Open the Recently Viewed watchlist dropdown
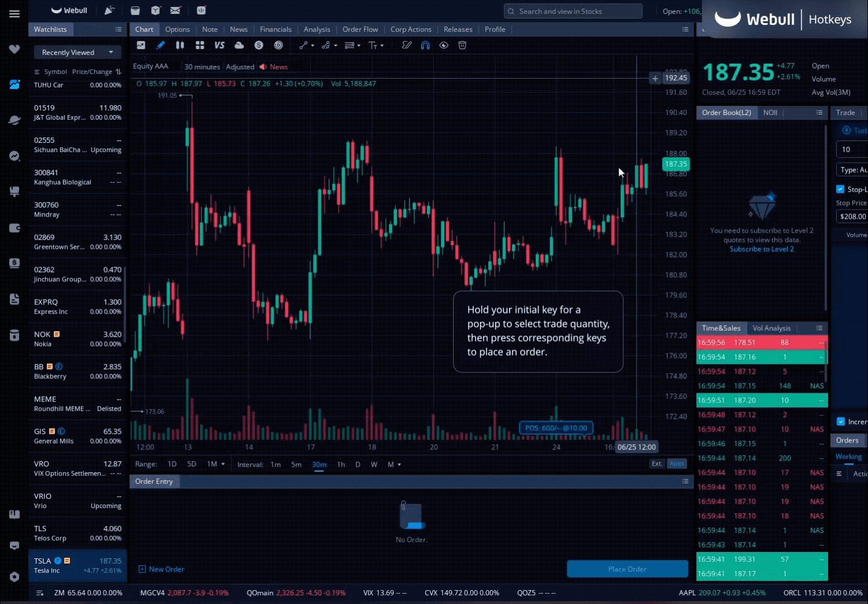Image resolution: width=868 pixels, height=604 pixels. click(x=77, y=52)
